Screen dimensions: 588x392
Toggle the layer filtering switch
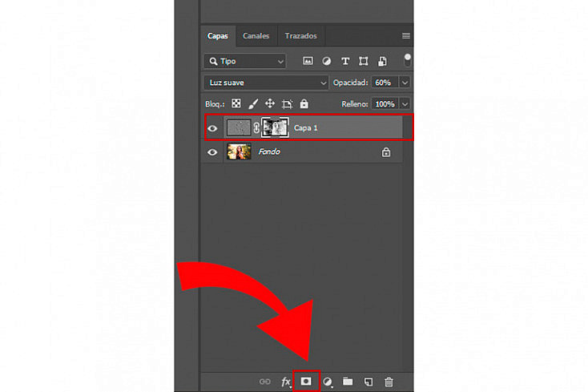(x=407, y=60)
